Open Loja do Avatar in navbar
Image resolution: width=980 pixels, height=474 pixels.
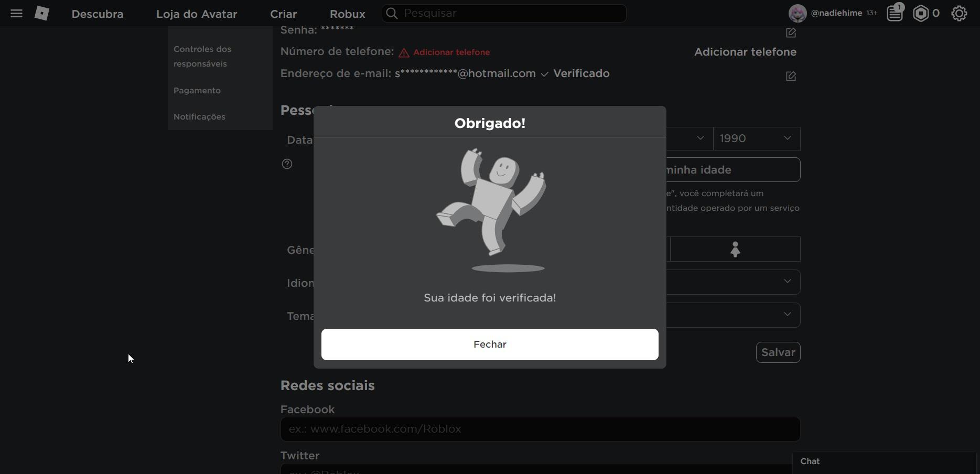click(x=197, y=14)
